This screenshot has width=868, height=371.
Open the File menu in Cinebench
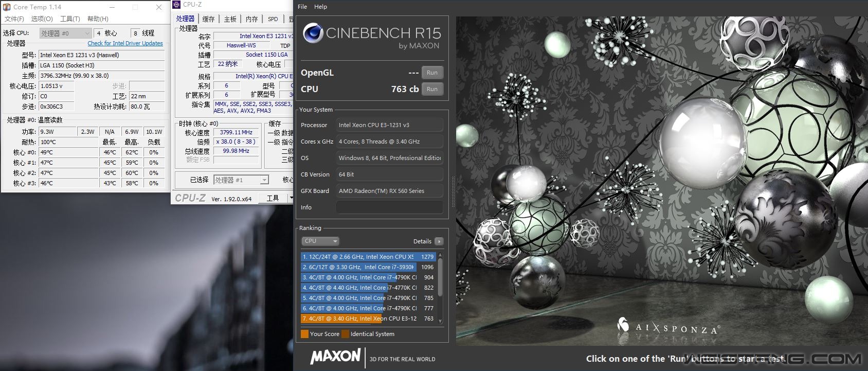click(302, 7)
